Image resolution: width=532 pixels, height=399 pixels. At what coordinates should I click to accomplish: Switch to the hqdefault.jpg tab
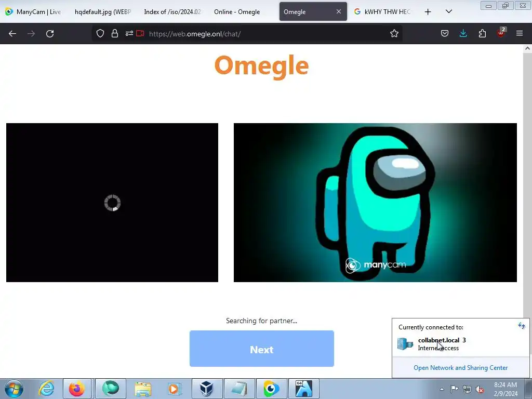click(102, 12)
